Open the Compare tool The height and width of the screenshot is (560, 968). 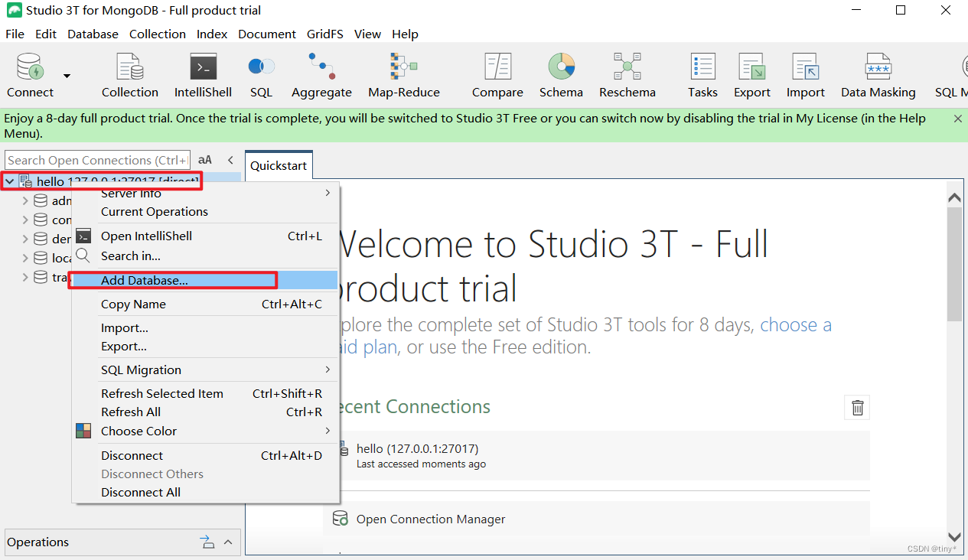[497, 75]
